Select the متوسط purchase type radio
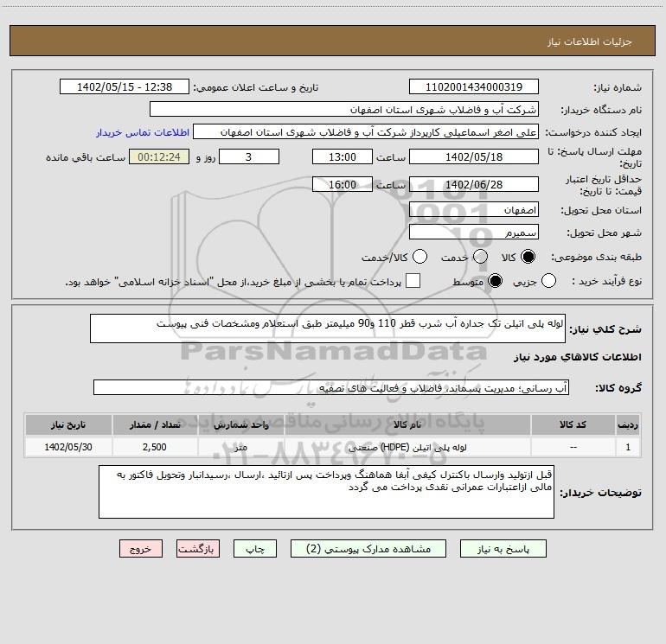Viewport: 666px width, 644px height. (x=495, y=281)
